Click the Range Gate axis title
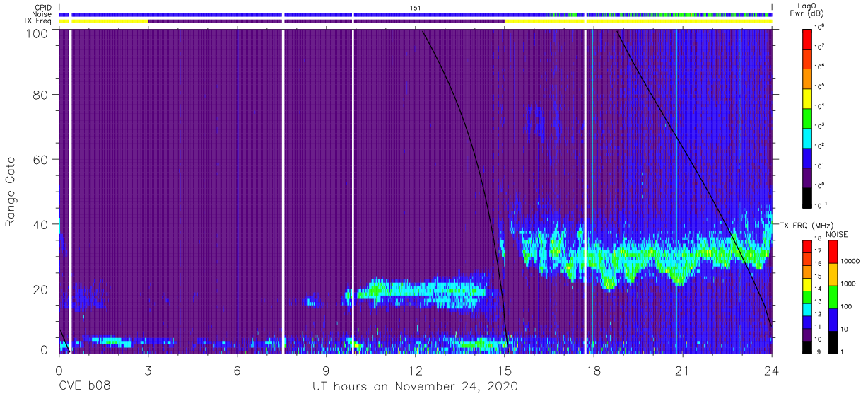Screen dimensions: 868x401 [x=11, y=192]
